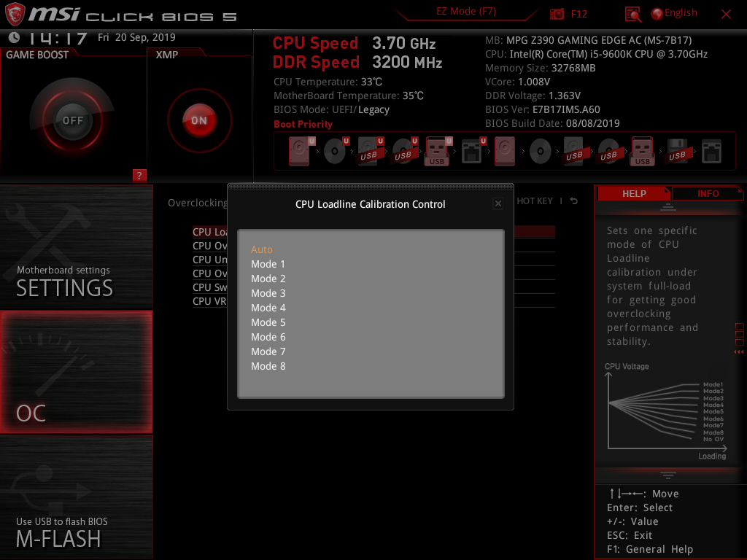Select the legacy USB hard disk boot icon

click(x=575, y=151)
